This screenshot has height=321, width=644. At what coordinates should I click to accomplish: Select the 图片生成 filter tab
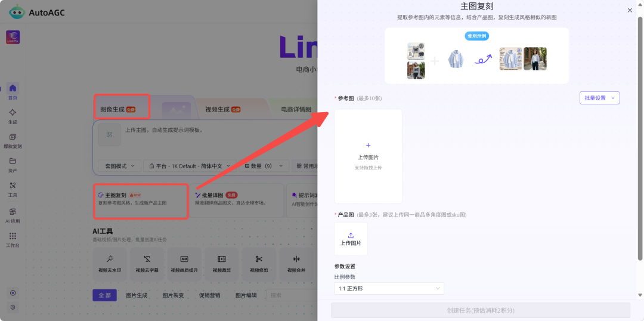click(x=137, y=295)
